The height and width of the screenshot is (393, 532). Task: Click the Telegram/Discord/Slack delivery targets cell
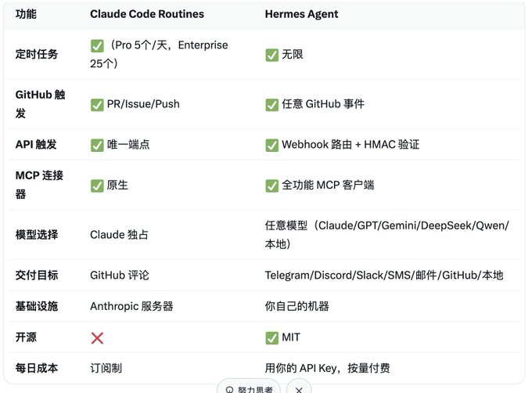(384, 276)
